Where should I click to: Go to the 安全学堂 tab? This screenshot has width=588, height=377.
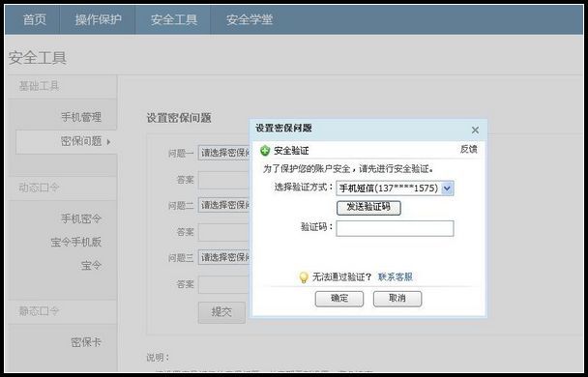point(250,19)
